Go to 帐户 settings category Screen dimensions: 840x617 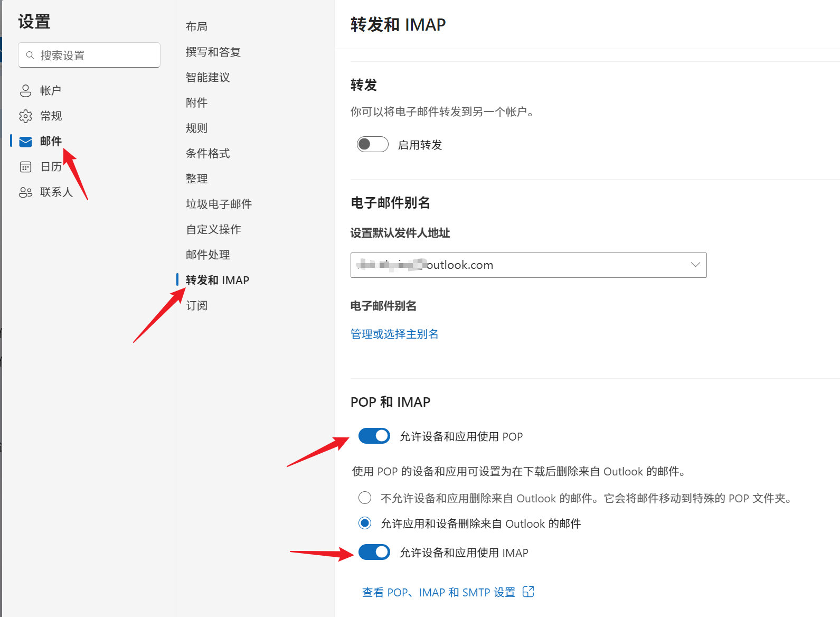point(51,91)
